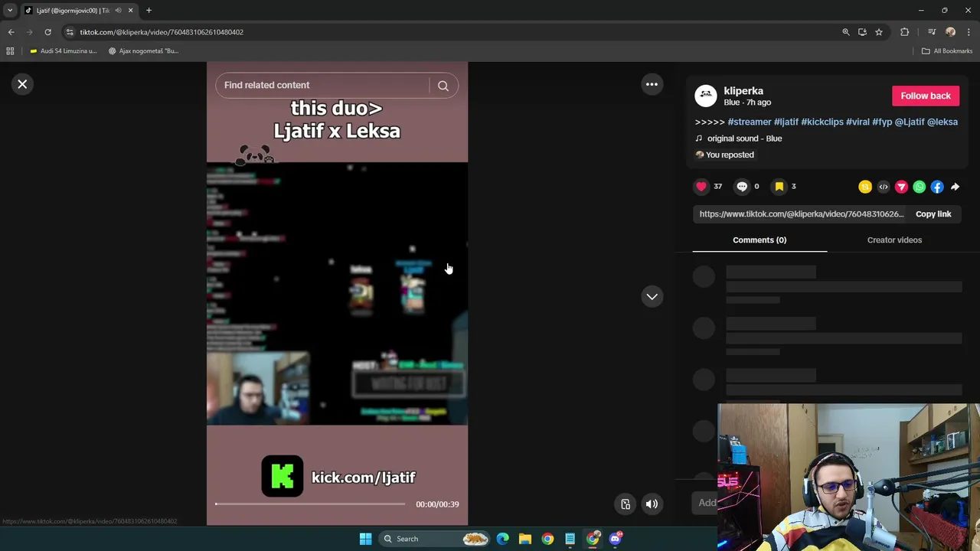Switch to Comments (0) tab
Viewport: 980px width, 551px height.
(x=759, y=240)
